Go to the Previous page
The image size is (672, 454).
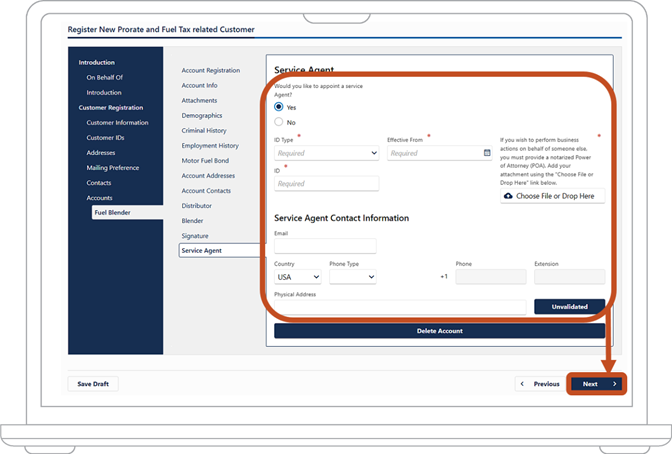[x=540, y=384]
